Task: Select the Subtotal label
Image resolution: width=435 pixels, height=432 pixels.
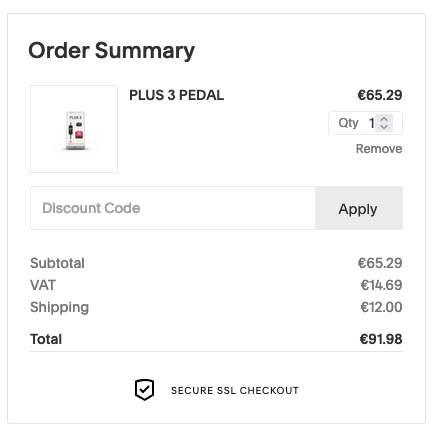Action: [57, 263]
